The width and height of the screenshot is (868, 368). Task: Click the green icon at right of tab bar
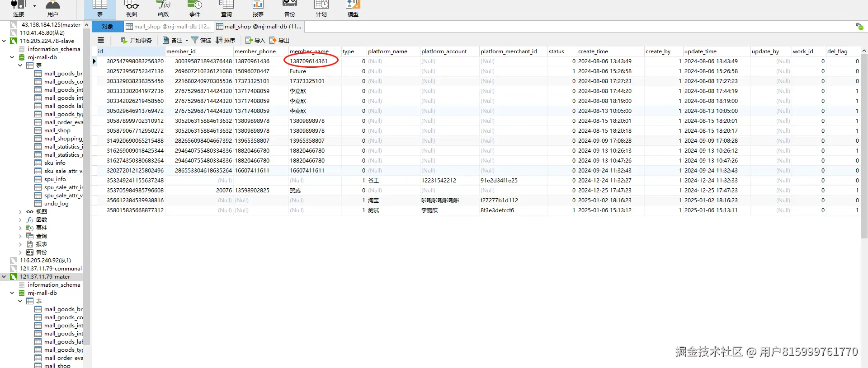click(x=859, y=27)
